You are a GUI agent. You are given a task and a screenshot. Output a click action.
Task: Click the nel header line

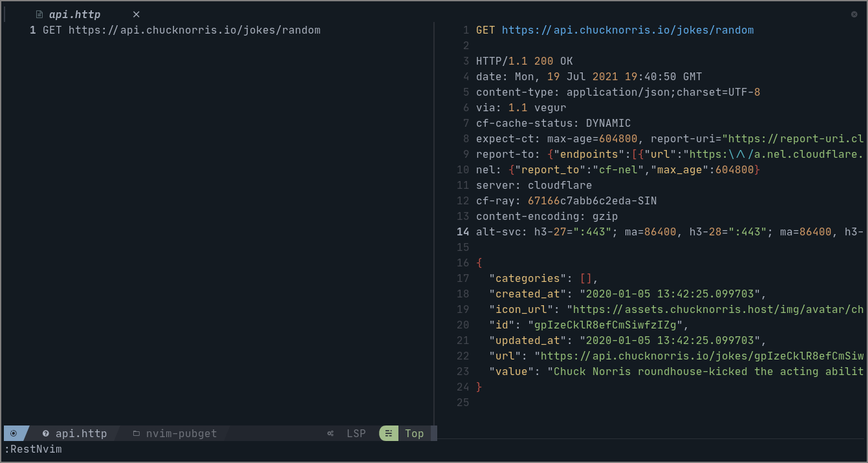(618, 169)
